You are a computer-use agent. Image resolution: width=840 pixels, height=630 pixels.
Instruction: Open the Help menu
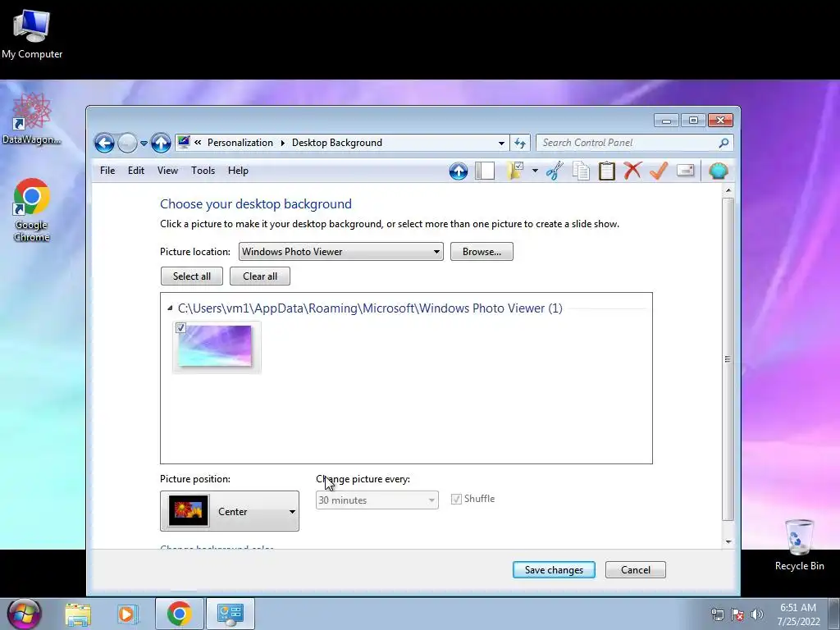click(238, 171)
